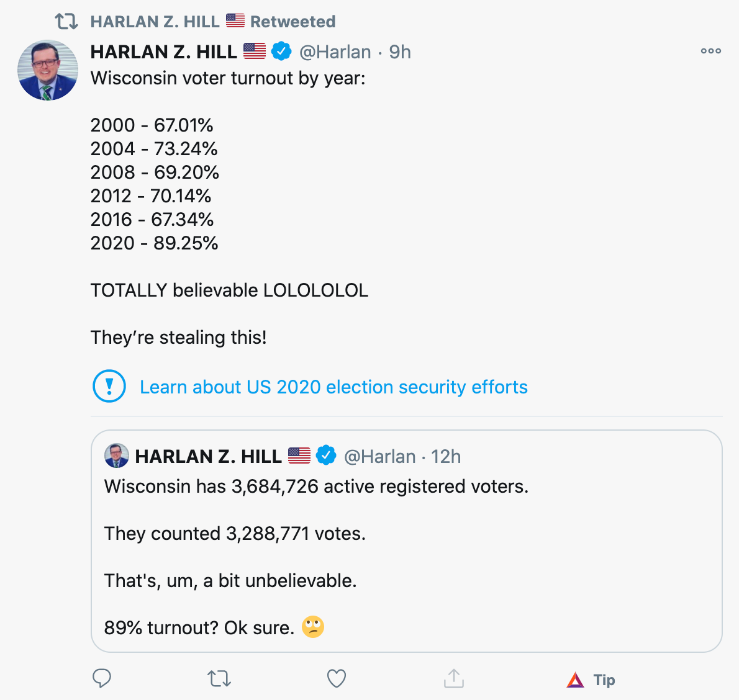The height and width of the screenshot is (700, 739).
Task: Open the @Harlan handle in main tweet
Action: click(335, 52)
